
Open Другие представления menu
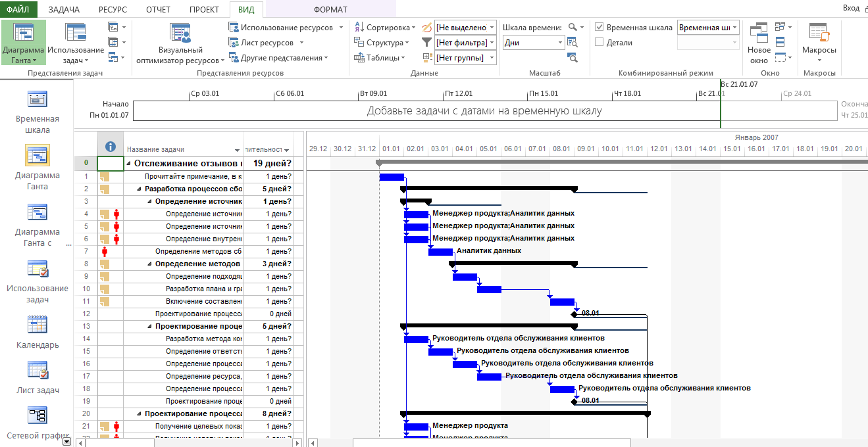pos(278,58)
